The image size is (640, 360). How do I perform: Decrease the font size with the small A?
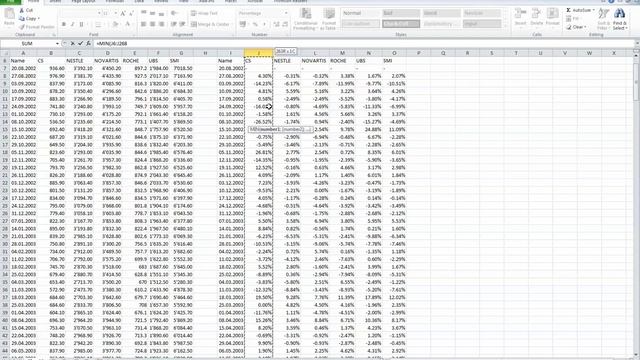(x=131, y=13)
